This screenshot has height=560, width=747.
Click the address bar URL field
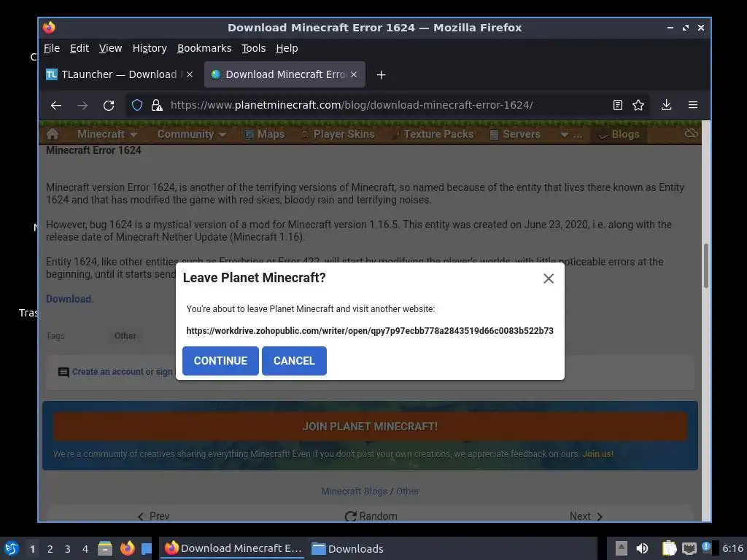[x=351, y=105]
